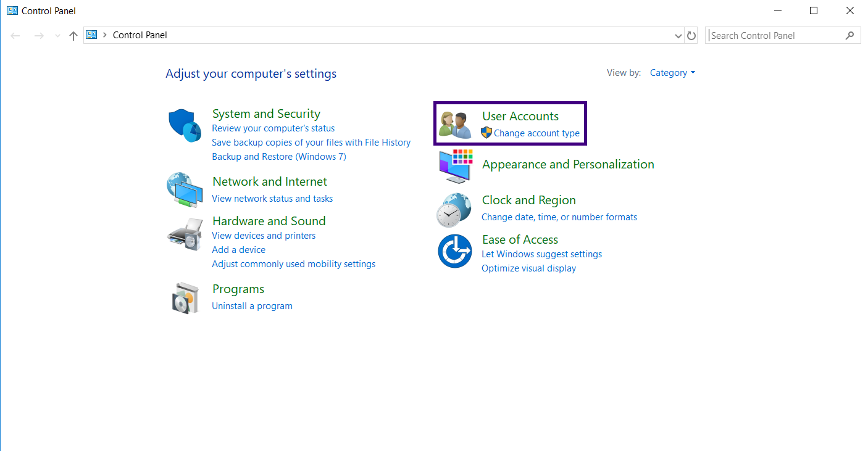Click the User Accounts people icon
Image resolution: width=868 pixels, height=451 pixels.
click(x=455, y=125)
